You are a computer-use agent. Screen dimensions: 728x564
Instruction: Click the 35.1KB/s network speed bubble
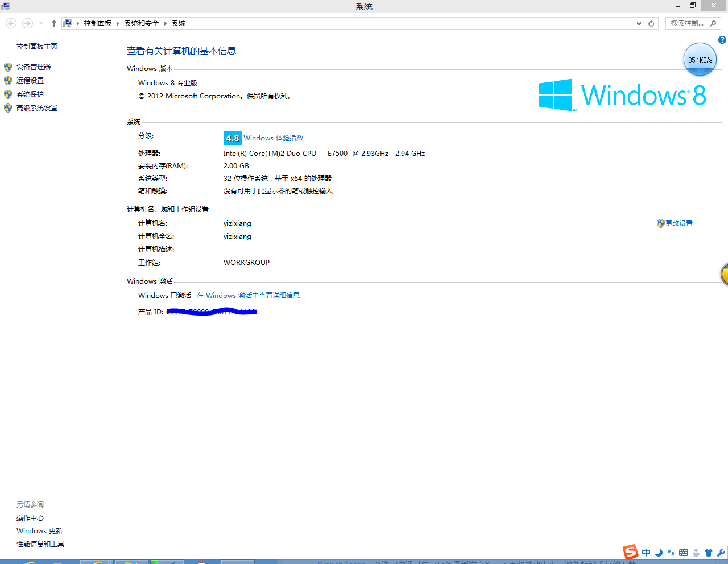(x=700, y=59)
